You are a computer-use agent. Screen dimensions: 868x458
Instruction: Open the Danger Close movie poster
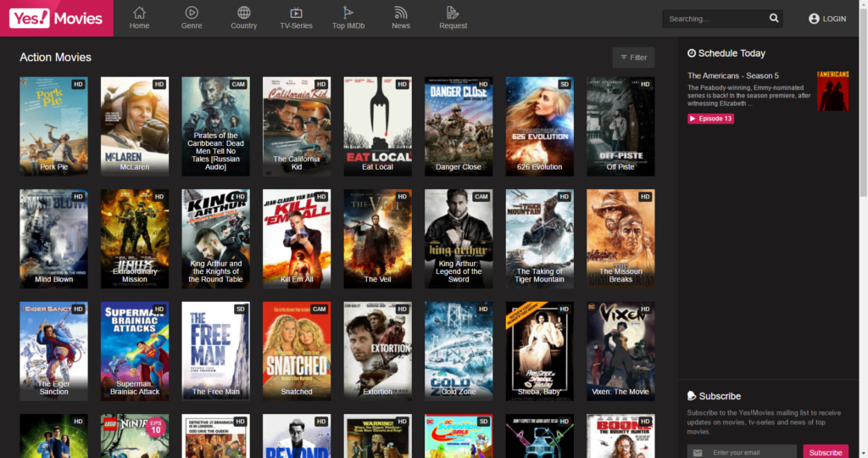pos(459,126)
